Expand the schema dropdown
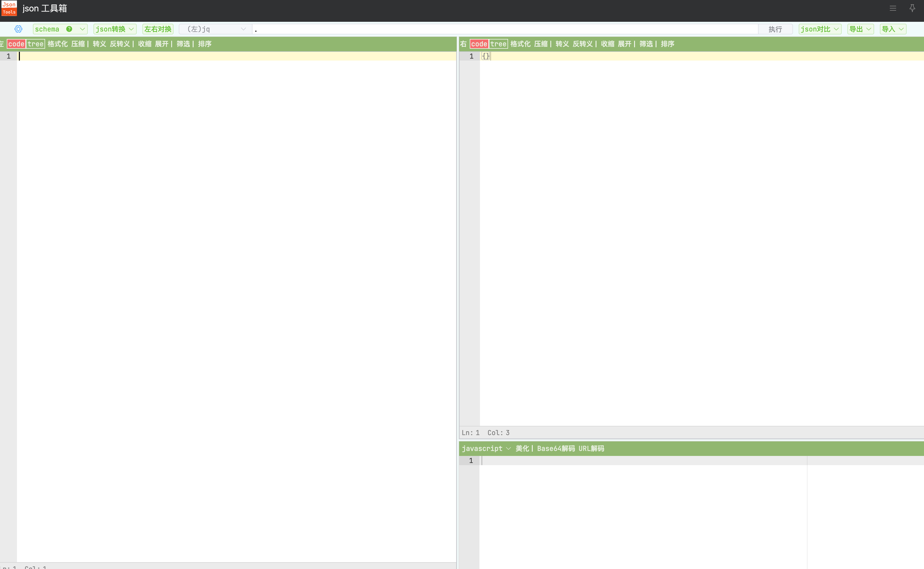Viewport: 924px width, 569px height. coord(82,29)
